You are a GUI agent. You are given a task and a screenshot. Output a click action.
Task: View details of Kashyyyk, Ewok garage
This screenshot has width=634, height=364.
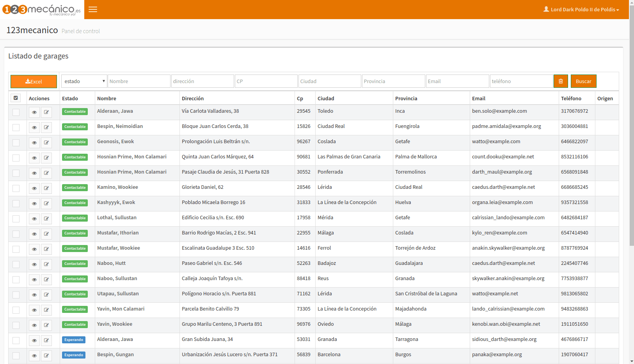(34, 204)
